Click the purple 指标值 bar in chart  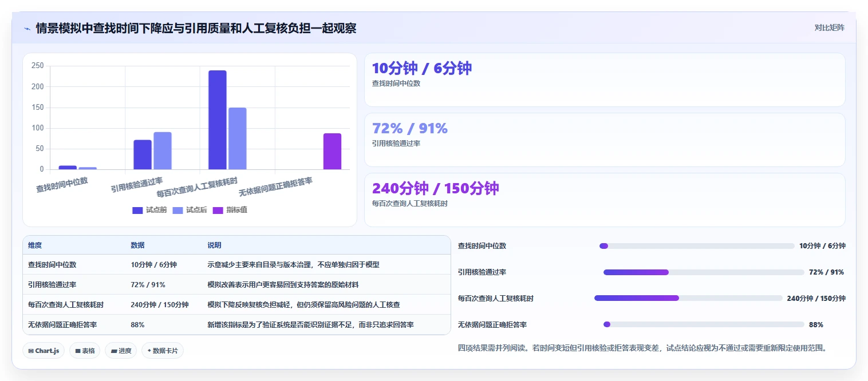[x=332, y=152]
